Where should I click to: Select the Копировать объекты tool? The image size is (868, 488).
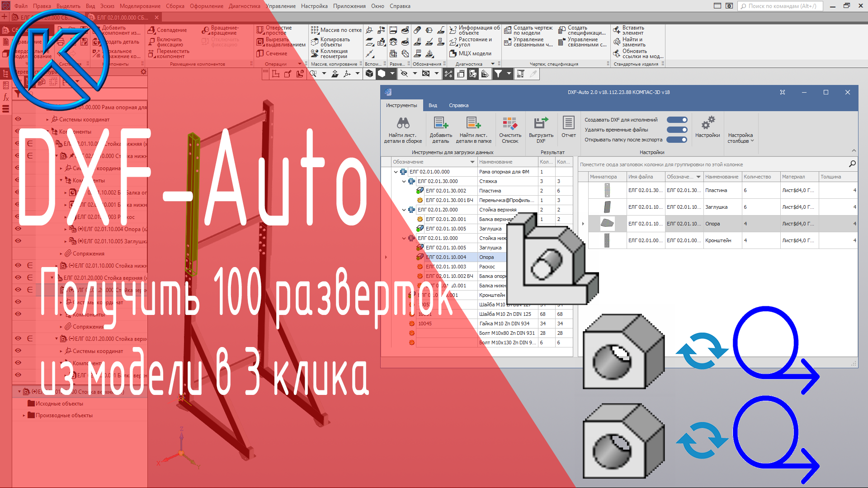point(331,42)
